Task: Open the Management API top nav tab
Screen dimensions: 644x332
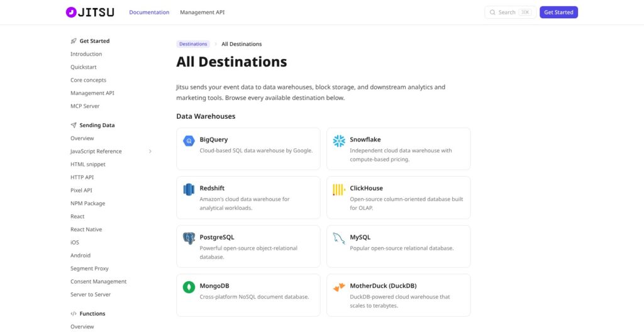Action: [x=202, y=13]
